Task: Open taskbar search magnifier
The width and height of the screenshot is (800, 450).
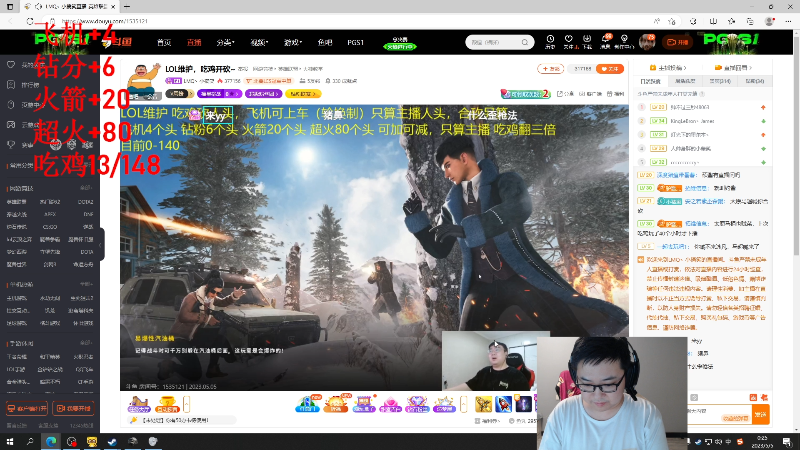Action: coord(30,441)
